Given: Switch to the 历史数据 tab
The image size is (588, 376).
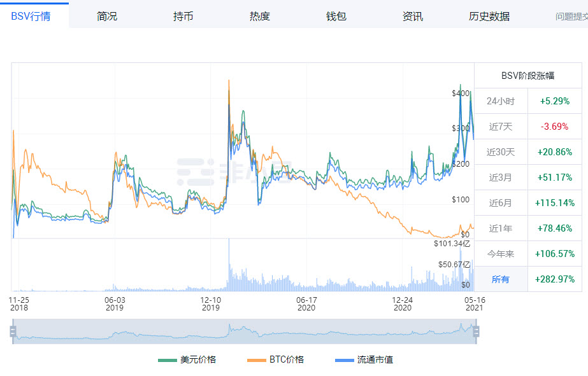Looking at the screenshot, I should pyautogui.click(x=489, y=17).
